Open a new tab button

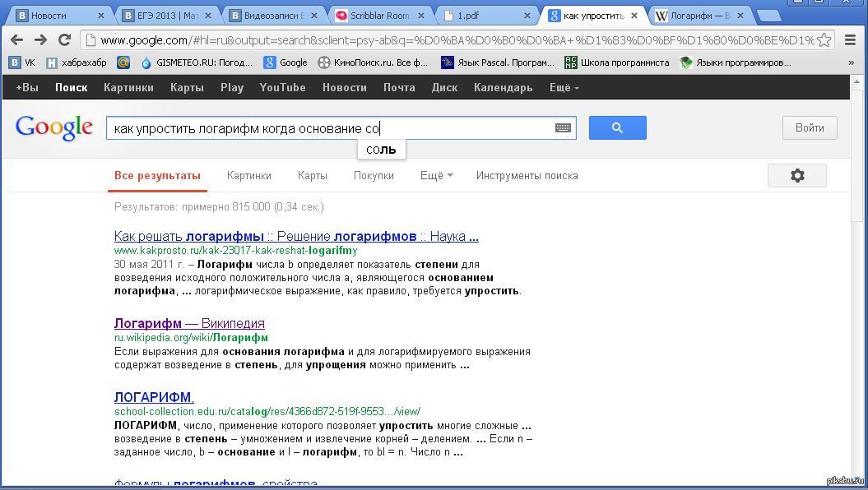769,16
